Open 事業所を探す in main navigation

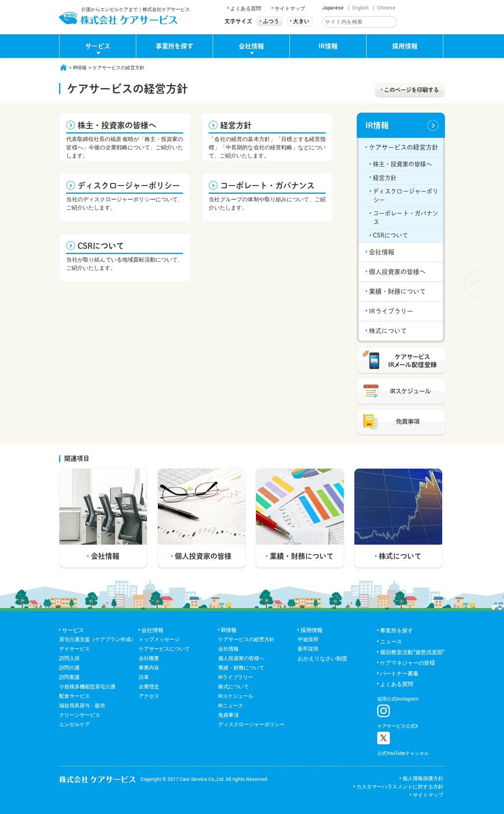(x=174, y=46)
